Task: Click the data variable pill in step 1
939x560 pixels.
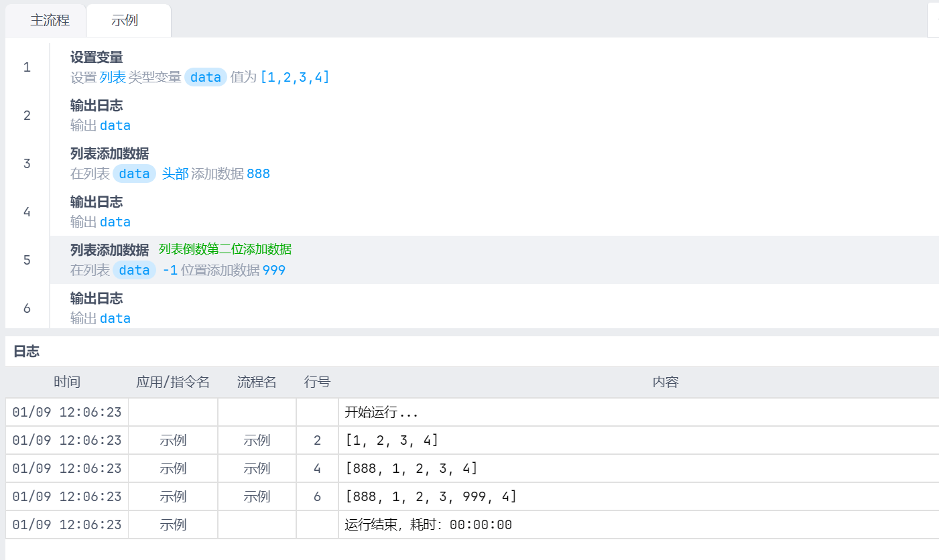Action: 205,77
